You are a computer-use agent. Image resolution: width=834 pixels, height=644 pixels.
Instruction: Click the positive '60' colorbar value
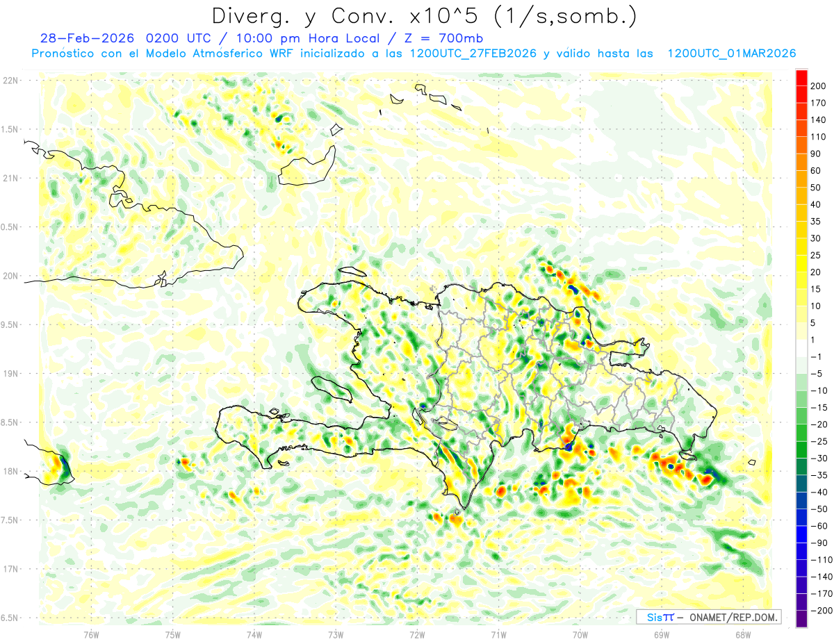817,171
